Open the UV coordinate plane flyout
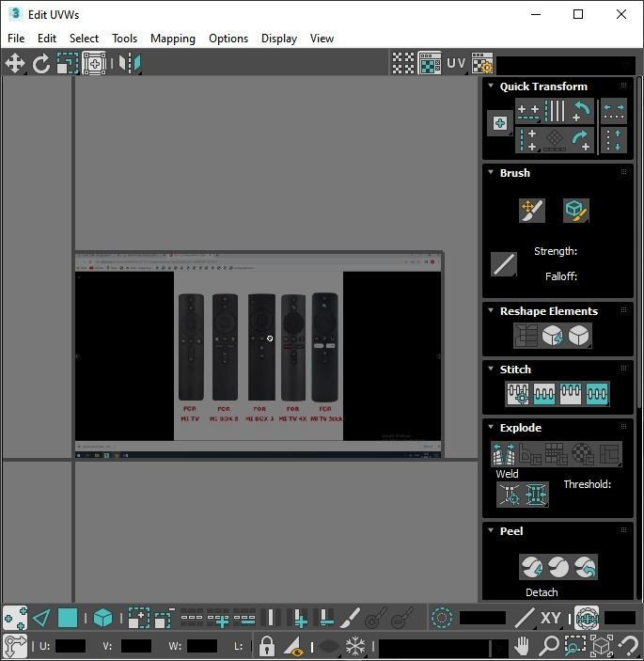The height and width of the screenshot is (661, 644). pyautogui.click(x=457, y=64)
